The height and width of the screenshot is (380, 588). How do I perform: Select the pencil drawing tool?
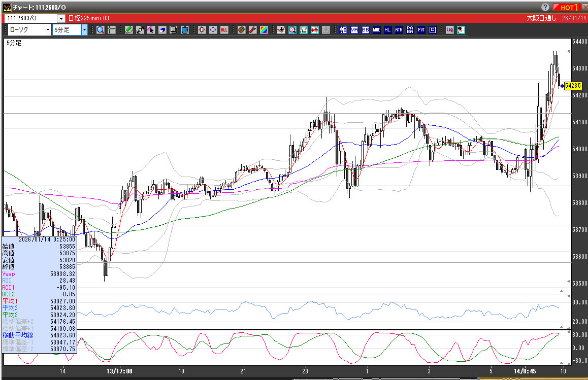tap(128, 30)
